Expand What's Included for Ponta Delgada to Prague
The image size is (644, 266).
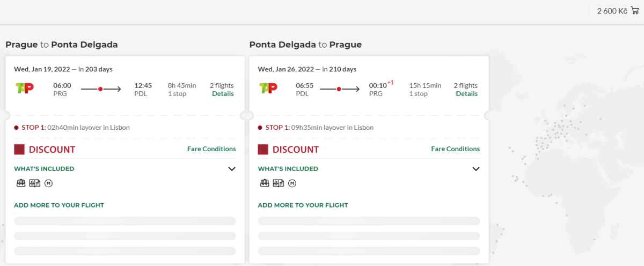(x=475, y=169)
